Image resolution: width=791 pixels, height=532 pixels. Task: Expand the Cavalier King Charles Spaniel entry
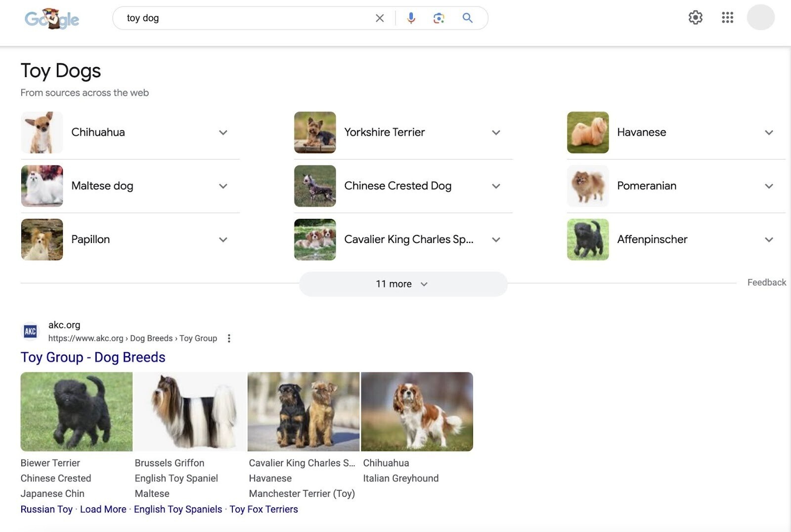pos(496,240)
